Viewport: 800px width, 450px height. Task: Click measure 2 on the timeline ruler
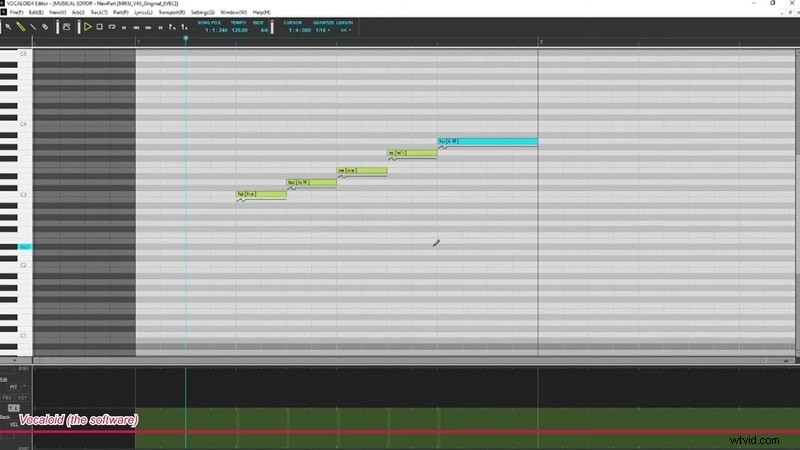[541, 42]
